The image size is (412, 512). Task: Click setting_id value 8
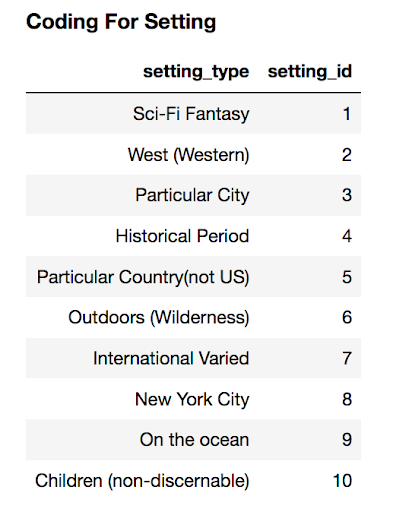pyautogui.click(x=347, y=399)
